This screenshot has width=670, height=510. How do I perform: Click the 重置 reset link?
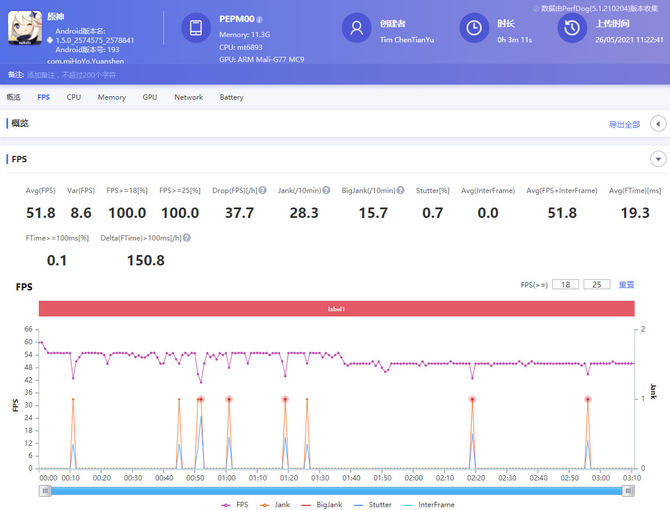coord(626,285)
